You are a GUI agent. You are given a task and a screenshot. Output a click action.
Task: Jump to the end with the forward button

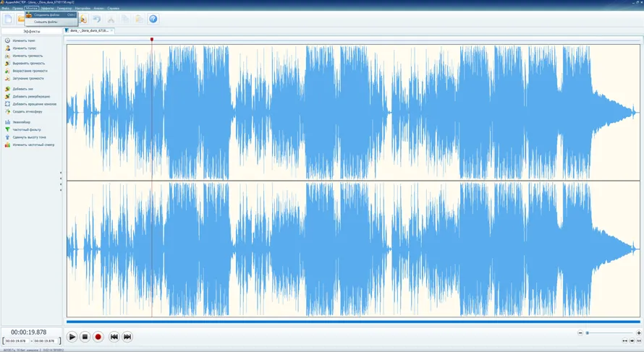[x=127, y=337]
